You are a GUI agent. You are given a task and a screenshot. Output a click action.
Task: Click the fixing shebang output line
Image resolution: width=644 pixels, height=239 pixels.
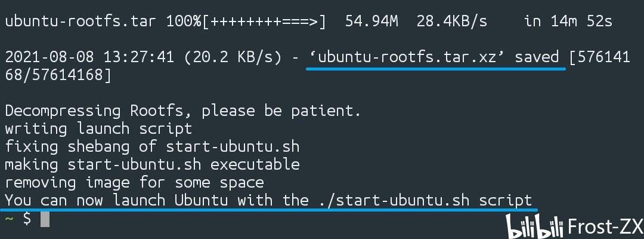[152, 146]
